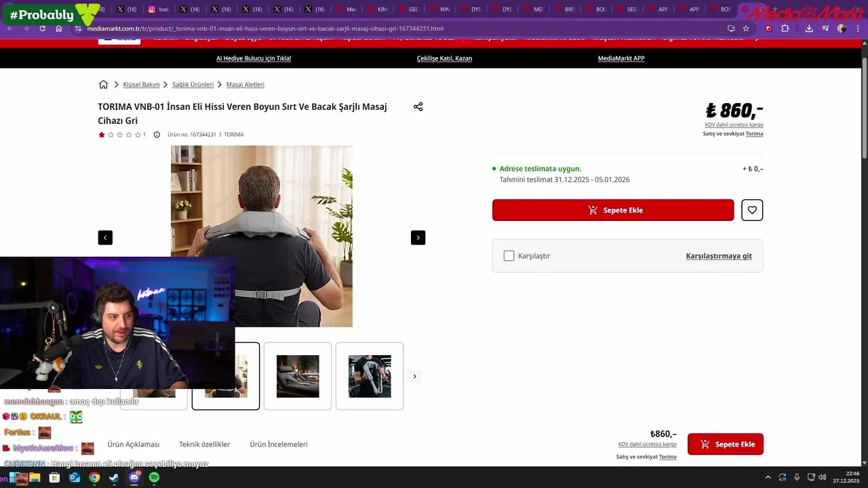This screenshot has width=868, height=488.
Task: Jump to Teknik özellikler section
Action: (x=204, y=445)
